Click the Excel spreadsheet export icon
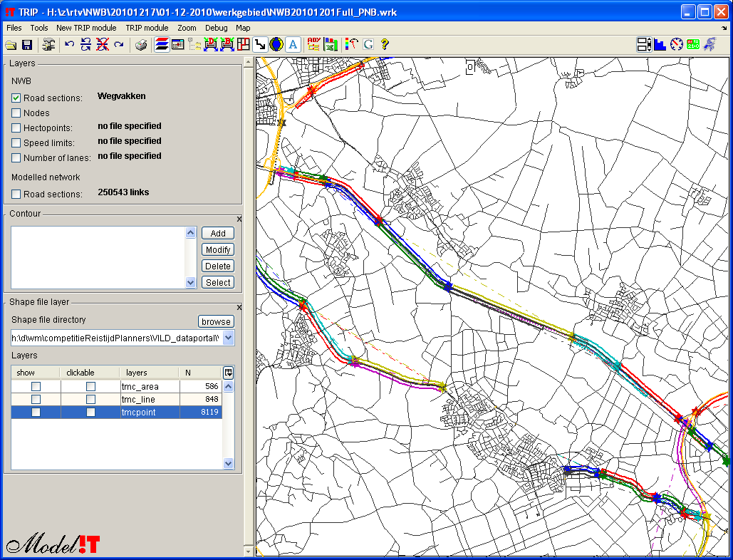 331,45
